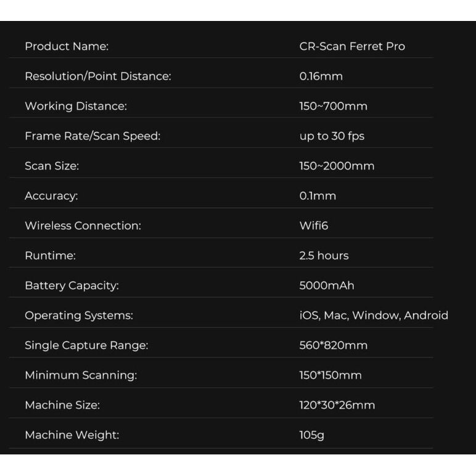
Task: Click the 'Scan Size:' label
Action: coord(52,166)
